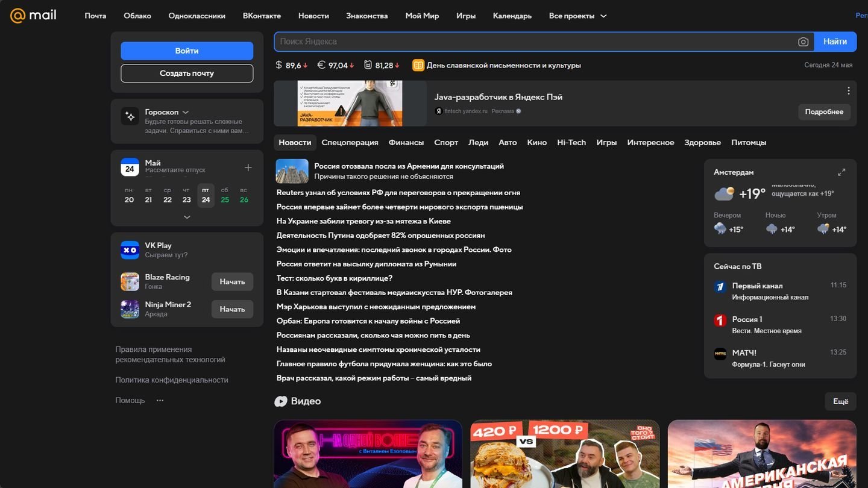Click the День славянской письменности holiday icon
This screenshot has width=868, height=488.
tap(418, 65)
